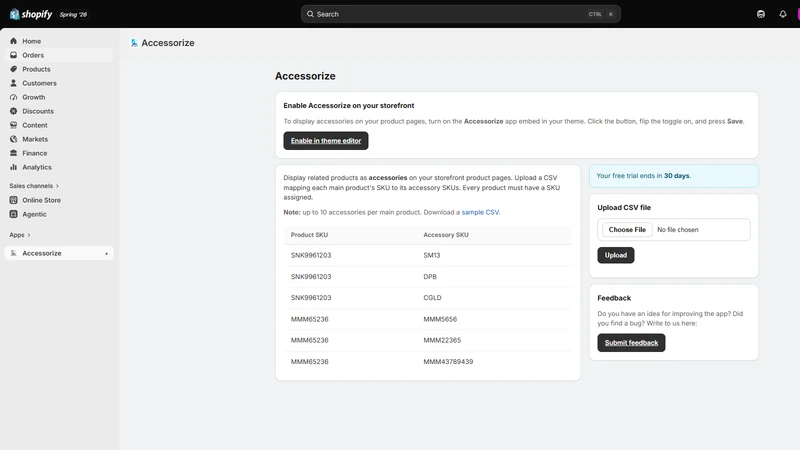Click the free trial ends banner
This screenshot has height=450, width=800.
[673, 176]
